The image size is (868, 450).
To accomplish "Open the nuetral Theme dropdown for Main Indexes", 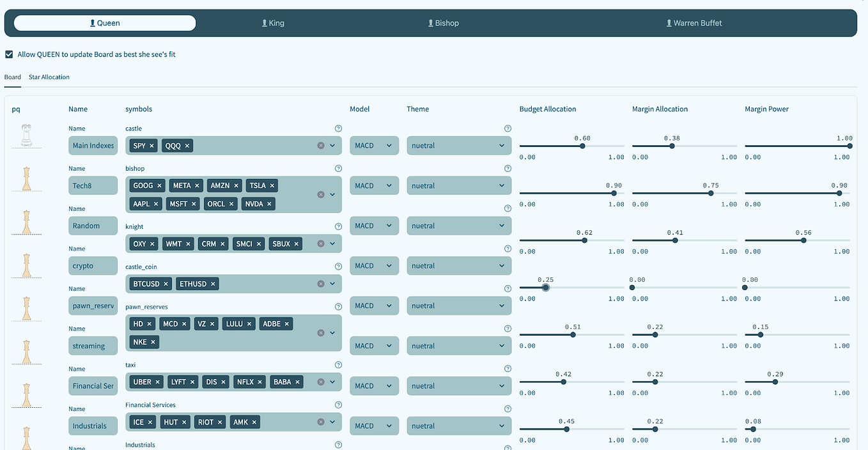I will 459,145.
